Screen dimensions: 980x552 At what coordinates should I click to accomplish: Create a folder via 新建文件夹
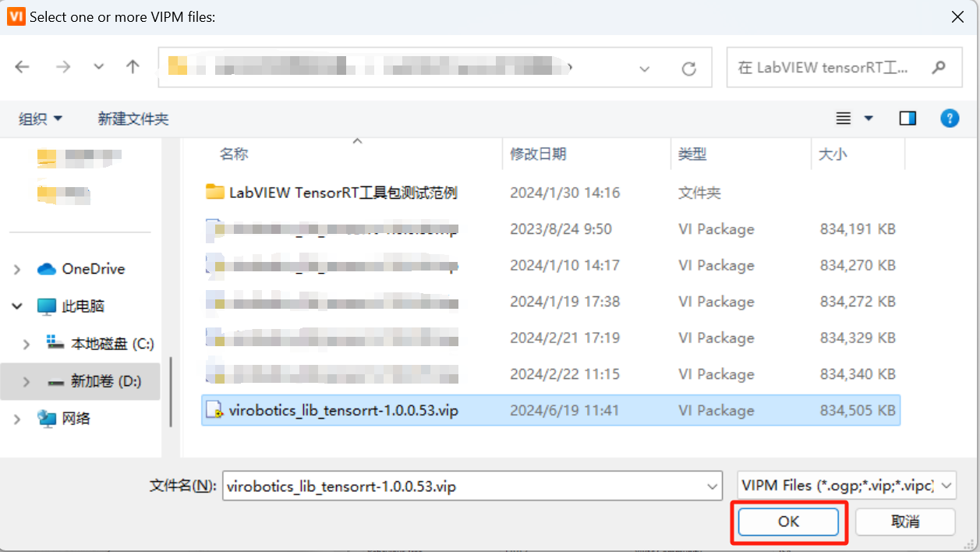(133, 119)
